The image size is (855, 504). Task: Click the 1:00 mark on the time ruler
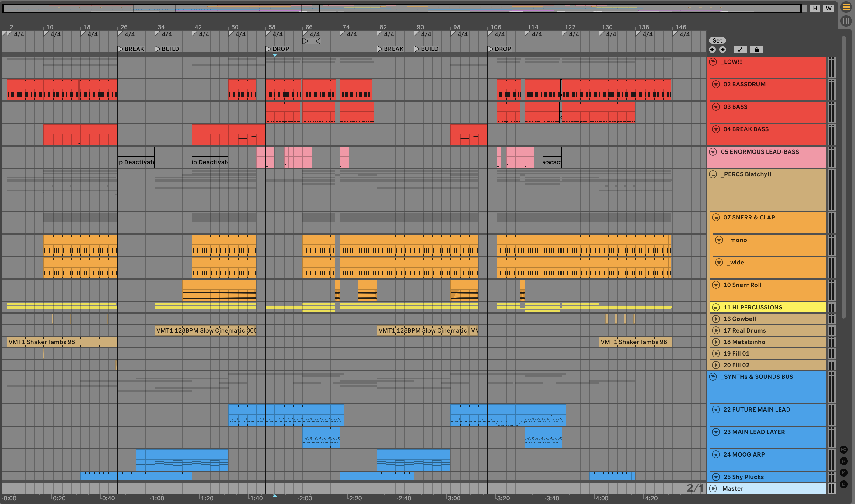point(157,498)
